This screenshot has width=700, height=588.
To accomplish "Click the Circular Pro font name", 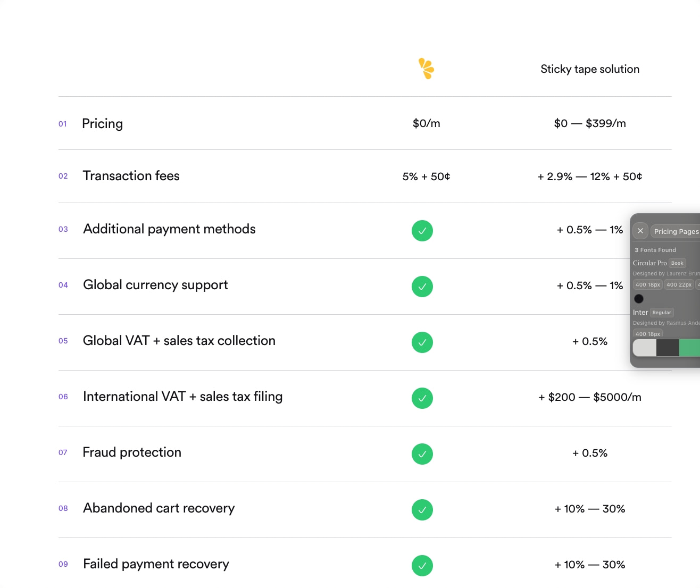I will coord(649,263).
